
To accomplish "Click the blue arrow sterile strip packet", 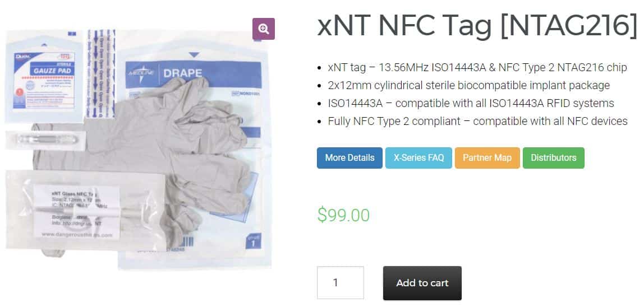I will click(101, 74).
